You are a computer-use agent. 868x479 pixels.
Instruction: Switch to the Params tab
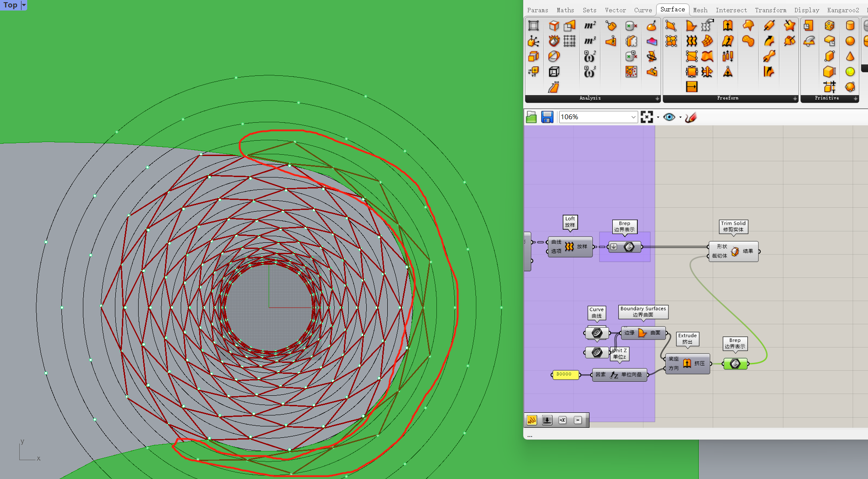coord(538,10)
